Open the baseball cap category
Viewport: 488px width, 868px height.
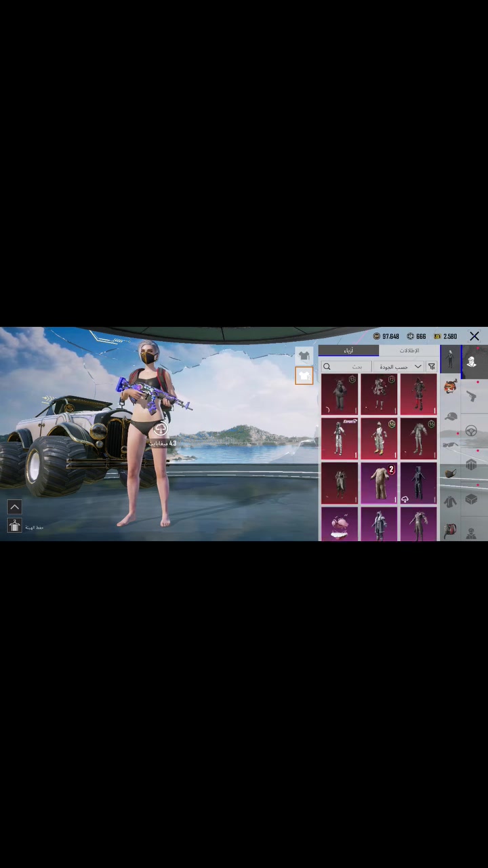tap(451, 416)
